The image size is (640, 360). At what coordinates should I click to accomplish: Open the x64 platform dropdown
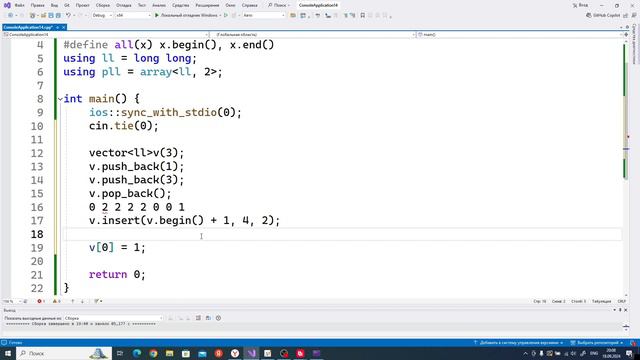[x=133, y=15]
